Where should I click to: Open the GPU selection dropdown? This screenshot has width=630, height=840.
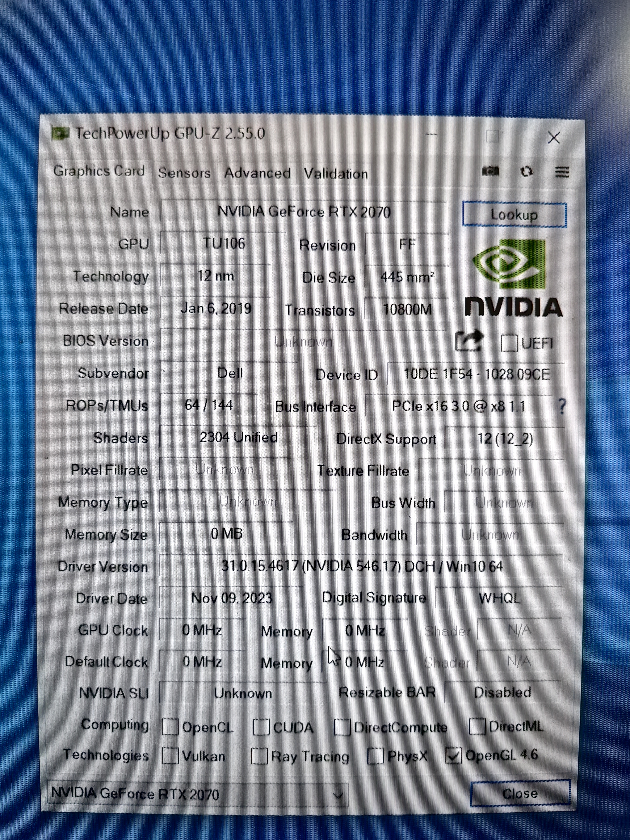(x=197, y=794)
